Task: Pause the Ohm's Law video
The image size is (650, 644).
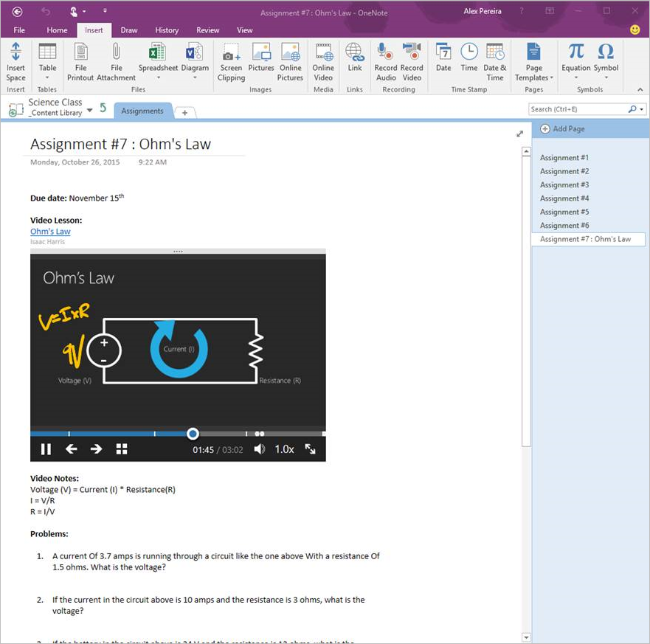Action: [x=46, y=449]
